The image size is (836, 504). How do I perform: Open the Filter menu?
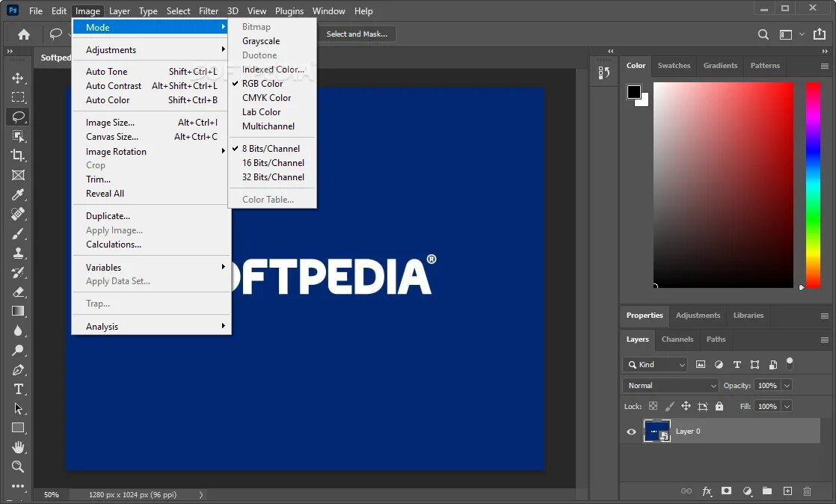click(x=209, y=10)
